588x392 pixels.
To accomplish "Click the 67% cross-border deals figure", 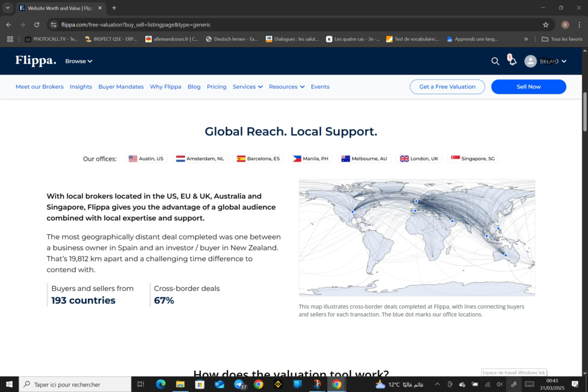I will (164, 300).
